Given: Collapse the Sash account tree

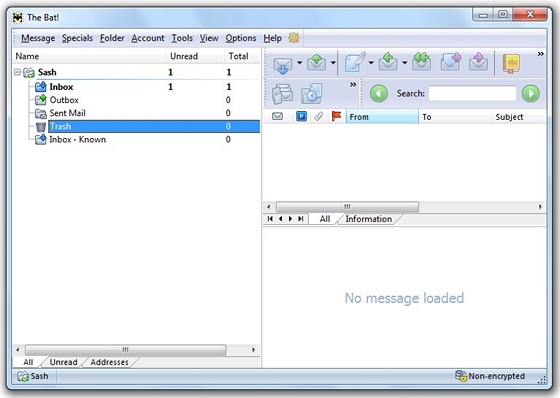Looking at the screenshot, I should (x=17, y=72).
